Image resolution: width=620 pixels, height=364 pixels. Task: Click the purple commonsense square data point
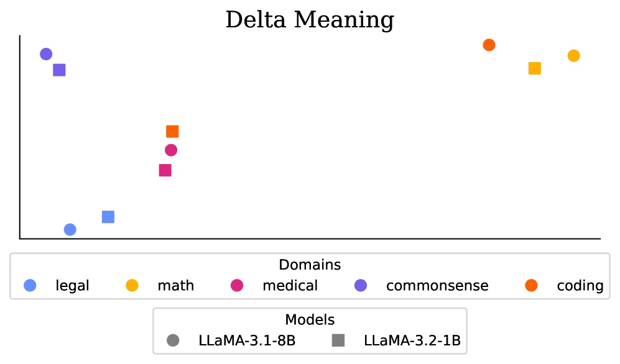(x=59, y=70)
